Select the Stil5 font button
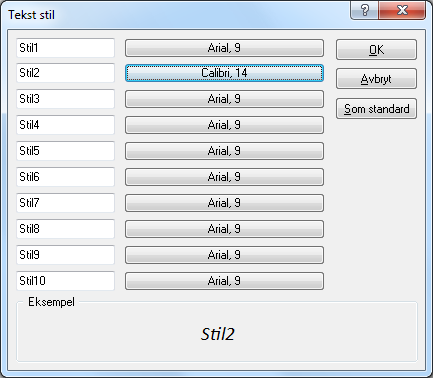Screen dimensions: 433x378 click(x=224, y=151)
